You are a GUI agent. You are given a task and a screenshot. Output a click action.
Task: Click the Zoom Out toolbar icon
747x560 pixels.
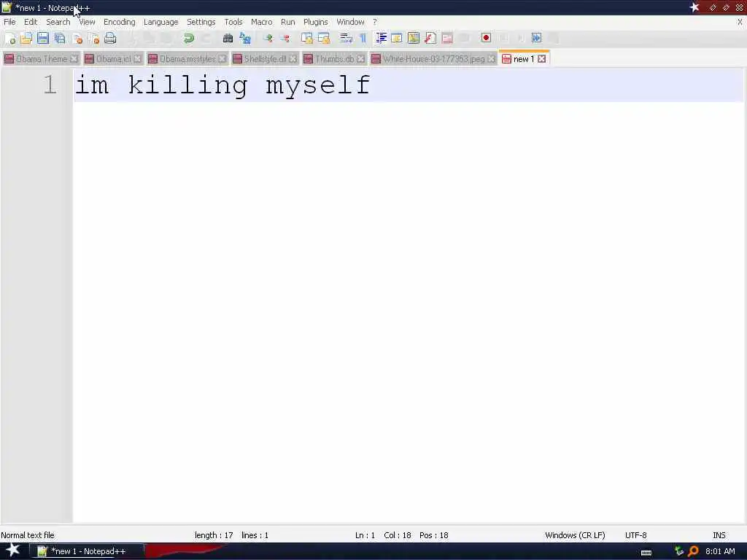pos(285,39)
